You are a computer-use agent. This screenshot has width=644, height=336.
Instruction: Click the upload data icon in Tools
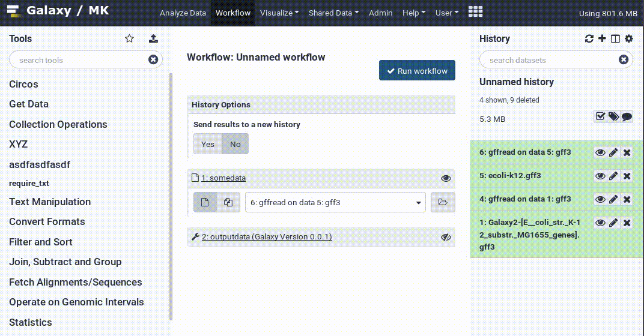[153, 39]
